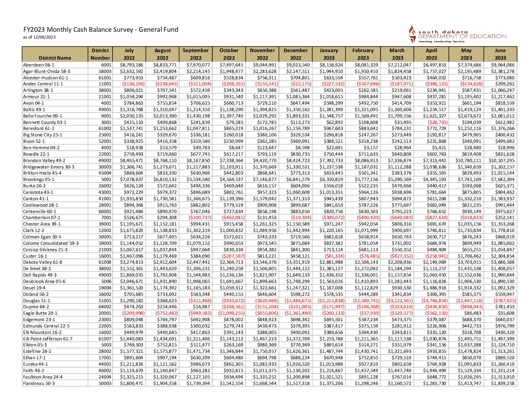532x411 pixels.
Task: Select the Flandreau 50-3 district name cell
Action: pyautogui.click(x=39, y=383)
